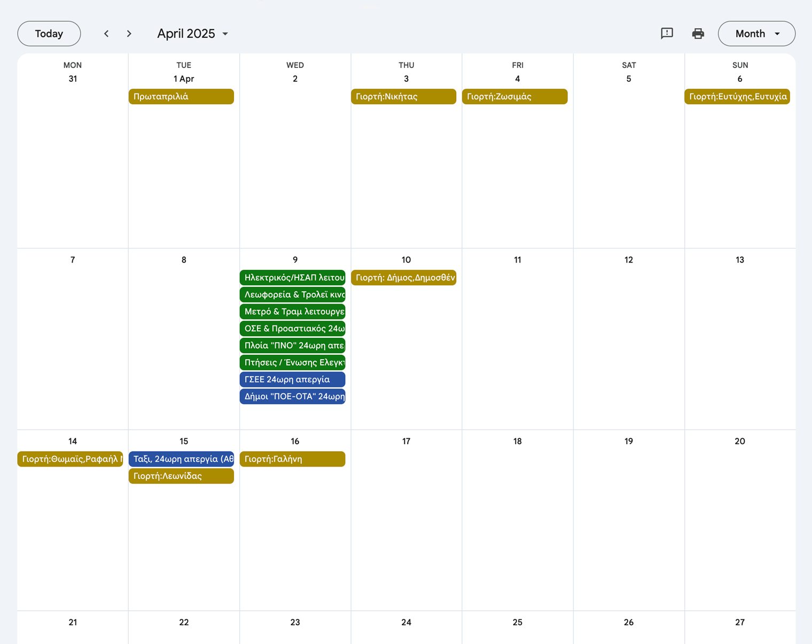Screen dimensions: 812x644
Task: Select the date number 26
Action: (629, 623)
